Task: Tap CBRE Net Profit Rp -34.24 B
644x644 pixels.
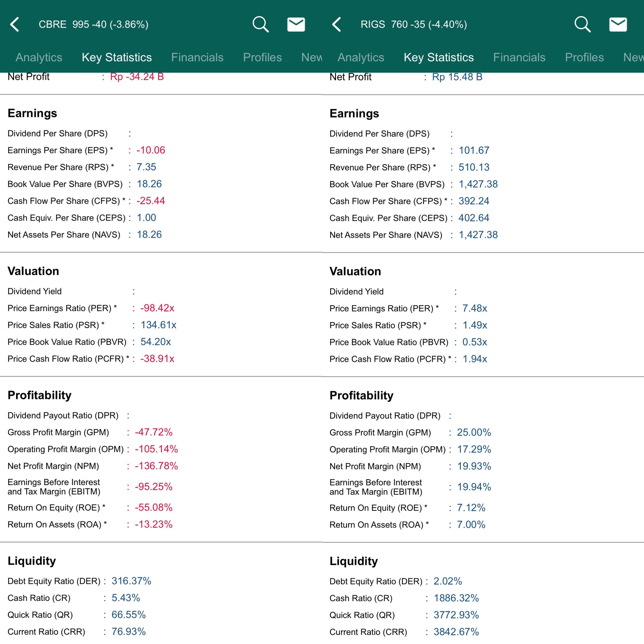Action: 137,77
